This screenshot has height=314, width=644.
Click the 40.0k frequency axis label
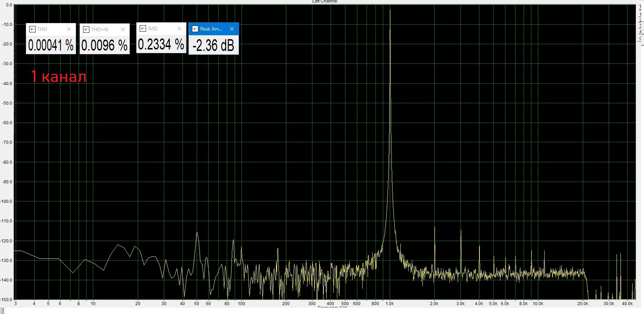pos(627,304)
